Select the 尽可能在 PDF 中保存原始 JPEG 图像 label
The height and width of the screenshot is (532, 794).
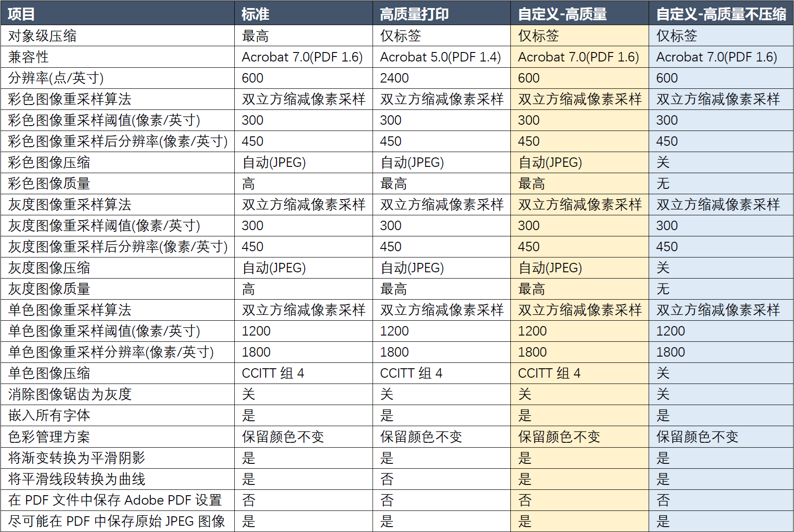click(117, 521)
